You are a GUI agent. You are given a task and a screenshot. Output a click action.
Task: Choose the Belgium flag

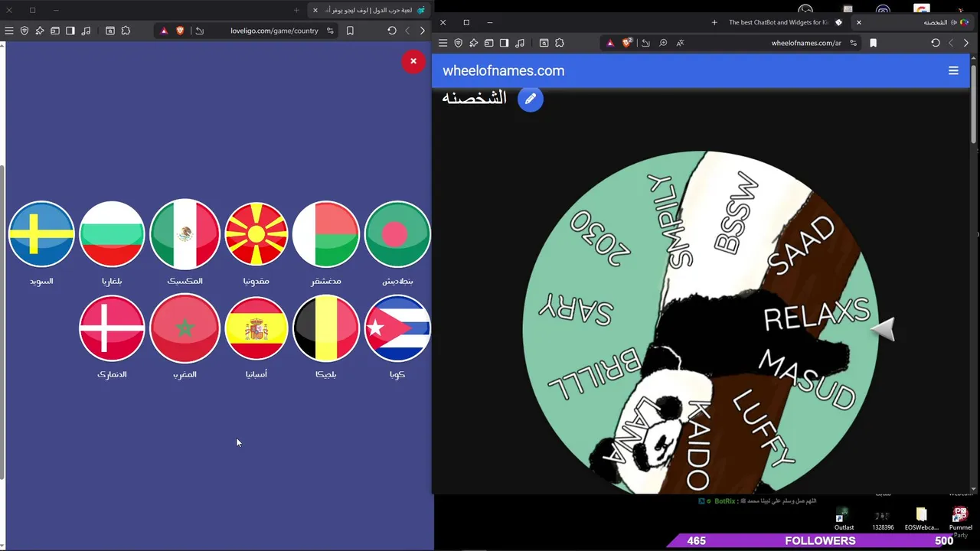(326, 328)
